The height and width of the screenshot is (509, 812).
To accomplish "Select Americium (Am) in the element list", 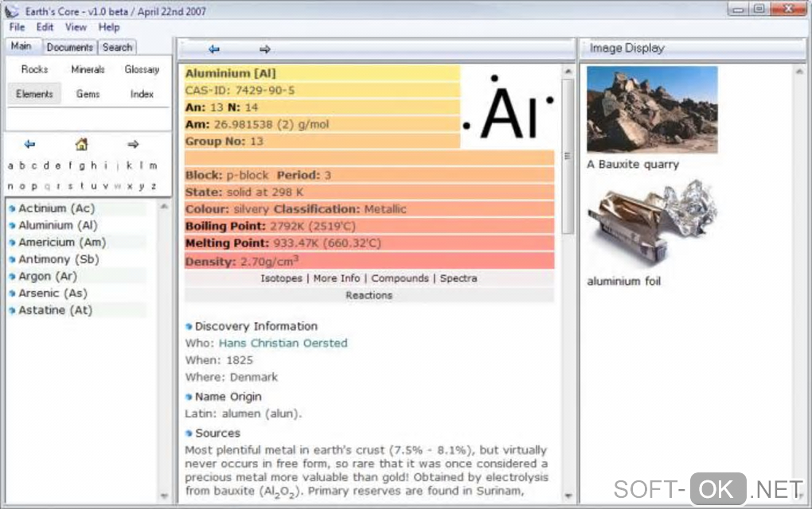I will pos(62,243).
